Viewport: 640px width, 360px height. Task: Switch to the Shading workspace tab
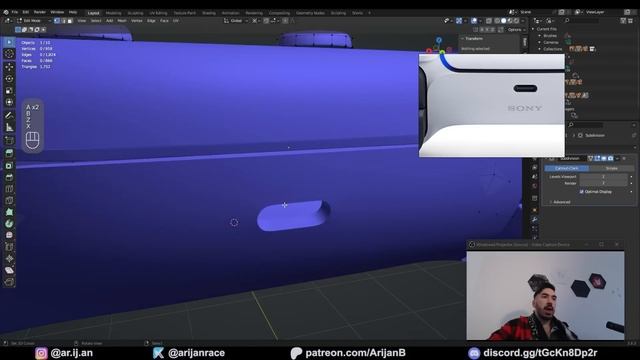pos(209,13)
